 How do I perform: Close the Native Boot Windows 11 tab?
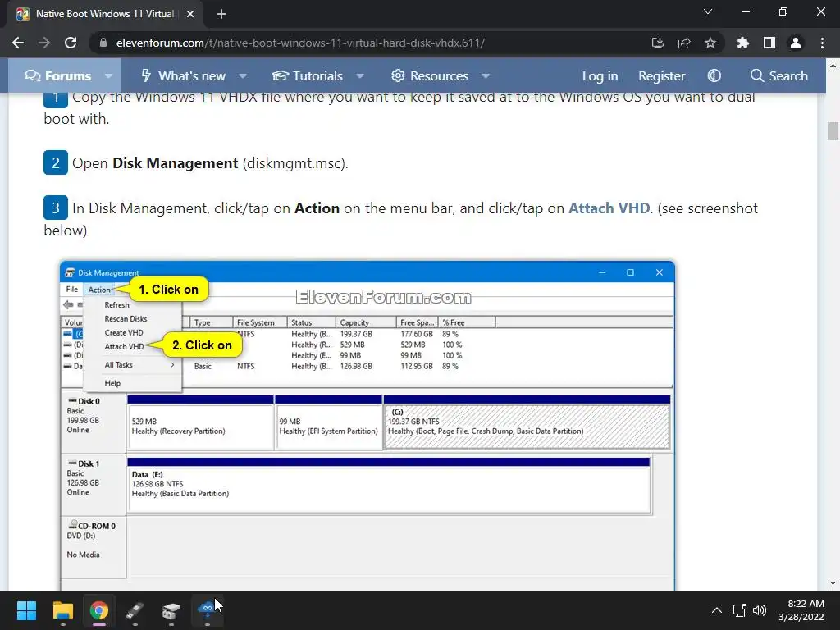(x=190, y=14)
